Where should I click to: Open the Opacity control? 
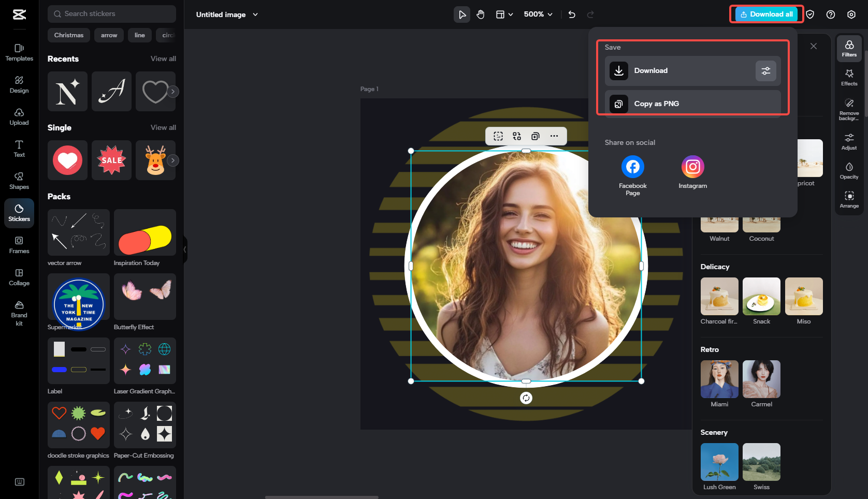[849, 170]
